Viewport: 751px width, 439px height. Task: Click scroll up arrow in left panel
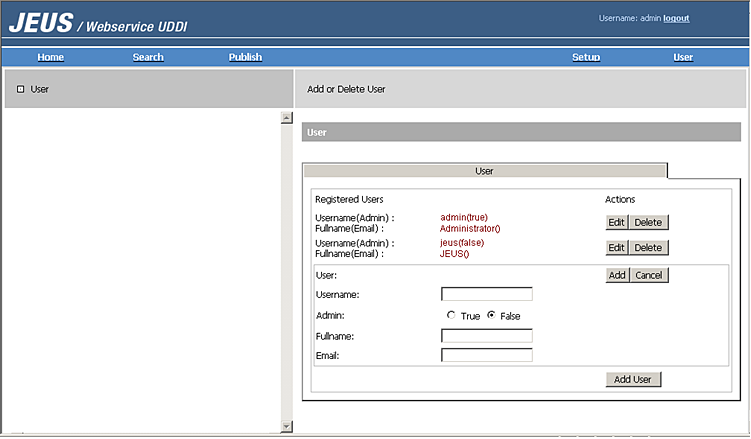pos(287,118)
